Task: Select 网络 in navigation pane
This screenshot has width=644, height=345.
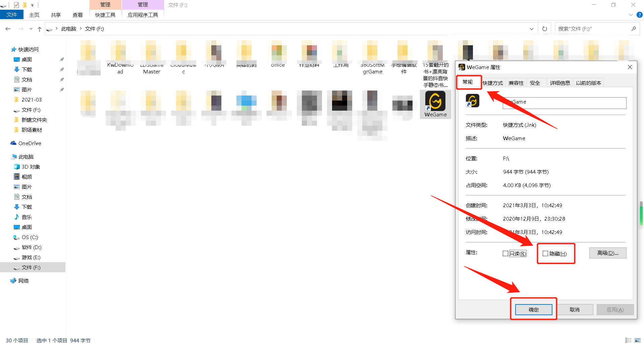Action: (x=19, y=281)
